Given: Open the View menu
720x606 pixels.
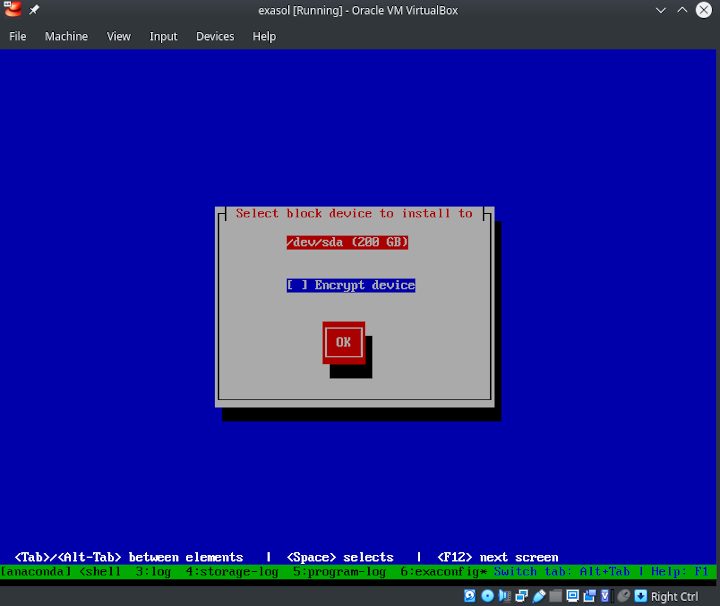Looking at the screenshot, I should pos(118,36).
